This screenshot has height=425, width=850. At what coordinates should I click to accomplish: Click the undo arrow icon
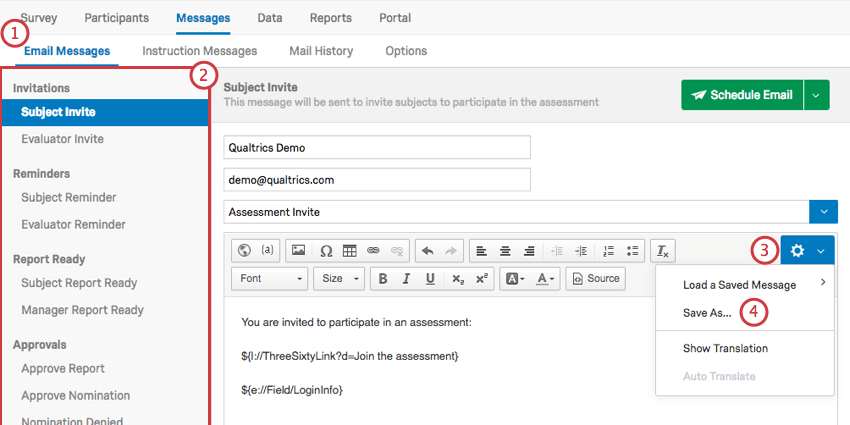pyautogui.click(x=428, y=250)
